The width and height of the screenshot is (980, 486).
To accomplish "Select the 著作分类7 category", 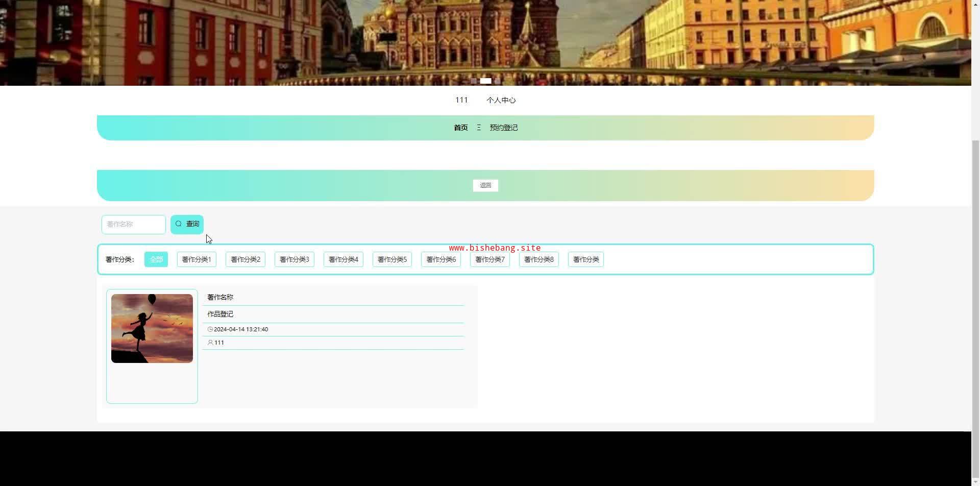I will coord(490,259).
